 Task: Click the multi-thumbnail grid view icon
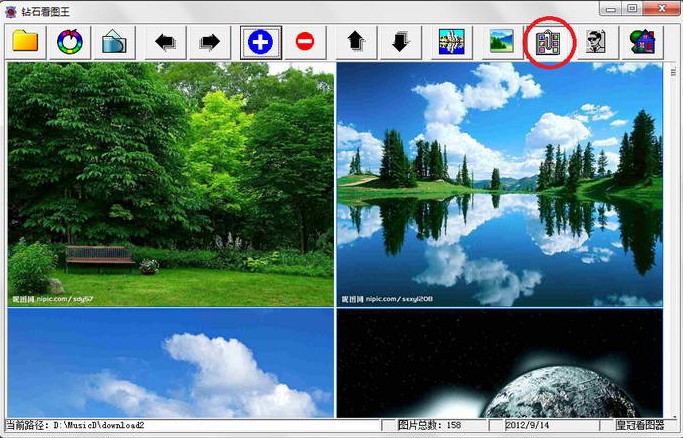point(548,42)
